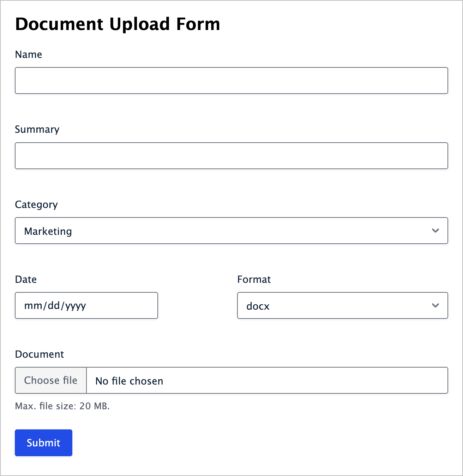Image resolution: width=463 pixels, height=476 pixels.
Task: Click the Date field showing mm/dd/yyyy
Action: (x=86, y=305)
